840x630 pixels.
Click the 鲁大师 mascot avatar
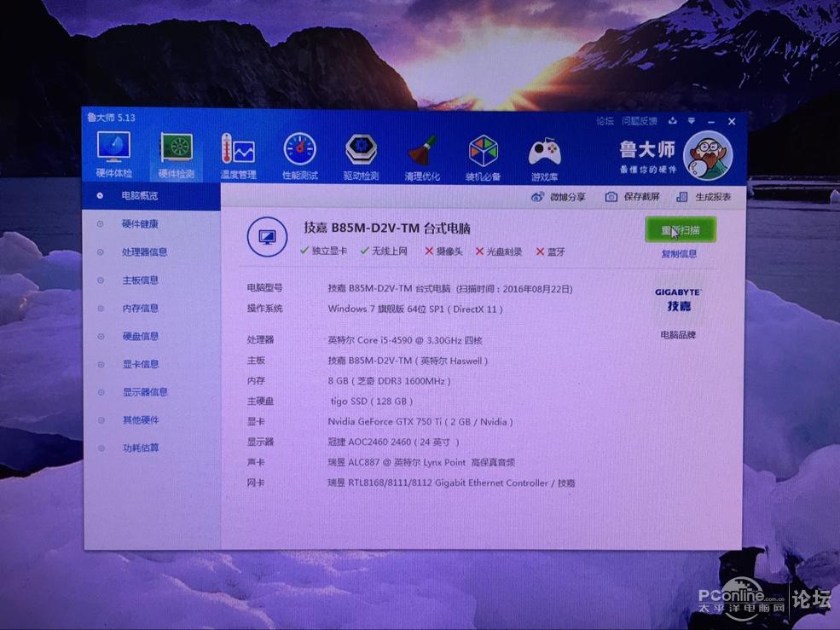708,156
